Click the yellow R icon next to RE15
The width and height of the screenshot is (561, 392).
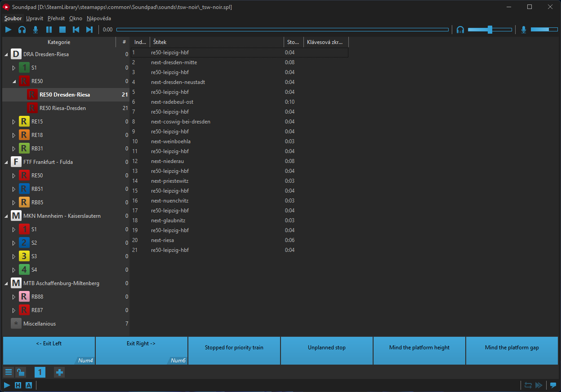click(x=24, y=122)
